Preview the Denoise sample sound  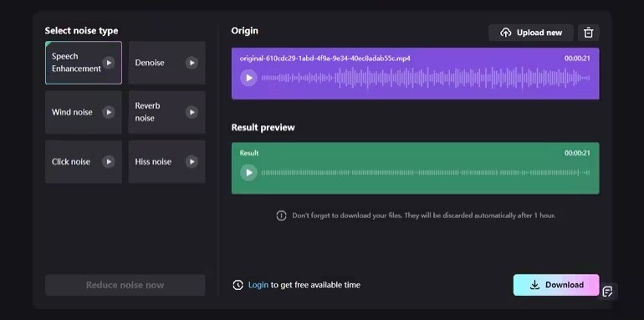click(x=192, y=63)
